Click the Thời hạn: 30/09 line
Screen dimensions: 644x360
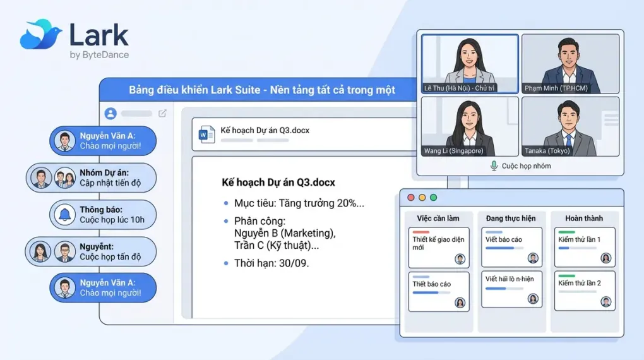(x=271, y=263)
